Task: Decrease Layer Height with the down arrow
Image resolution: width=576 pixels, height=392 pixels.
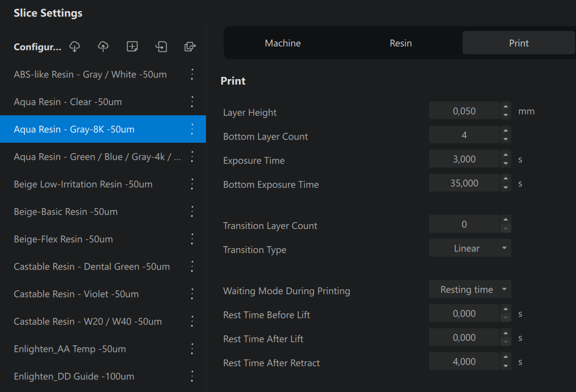Action: click(506, 115)
